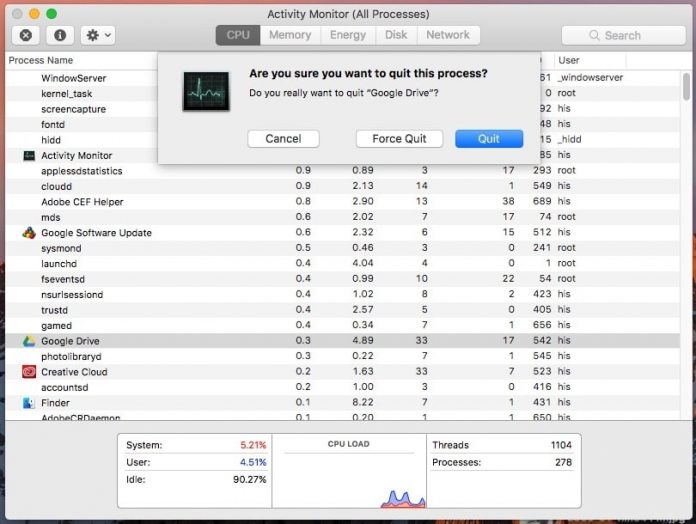This screenshot has width=696, height=524.
Task: Select the trustd process
Action: pos(54,310)
